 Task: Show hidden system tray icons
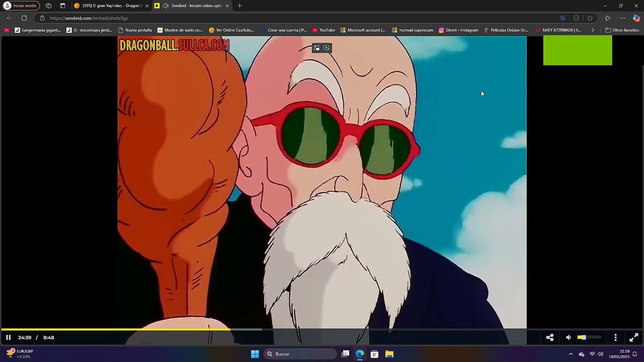[571, 354]
